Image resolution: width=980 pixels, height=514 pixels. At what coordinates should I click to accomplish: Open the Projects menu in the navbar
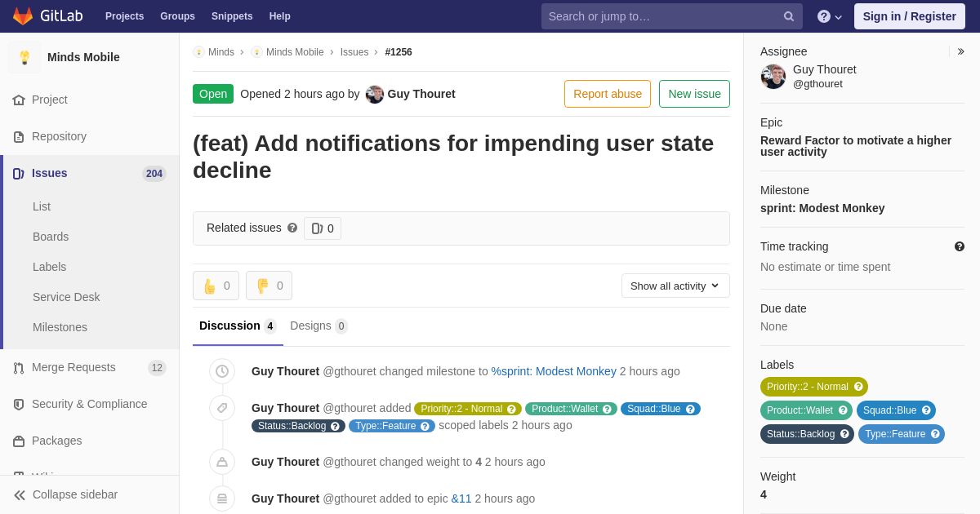coord(124,16)
